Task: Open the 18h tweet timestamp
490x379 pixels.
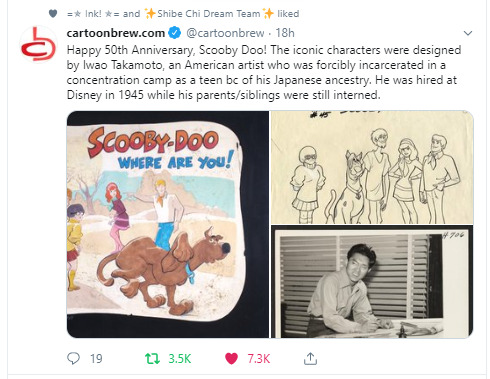Action: tap(285, 33)
